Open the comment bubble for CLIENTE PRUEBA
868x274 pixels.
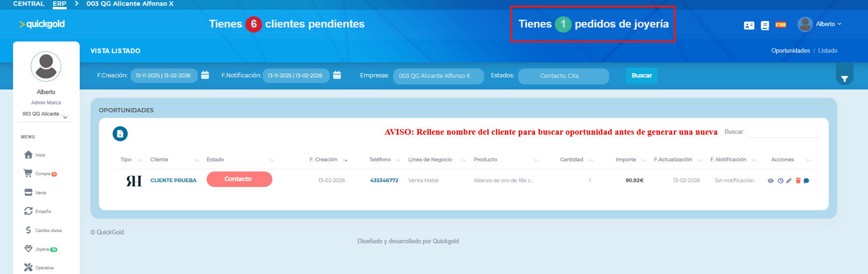806,181
